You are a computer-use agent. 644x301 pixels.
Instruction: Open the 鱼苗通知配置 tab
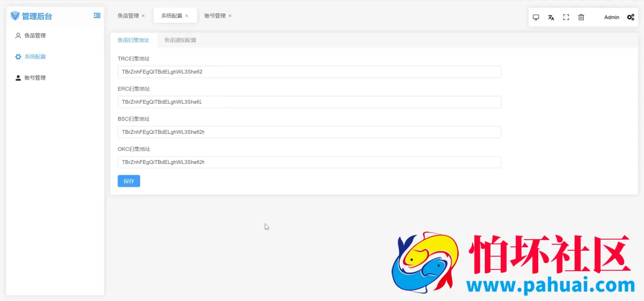180,40
